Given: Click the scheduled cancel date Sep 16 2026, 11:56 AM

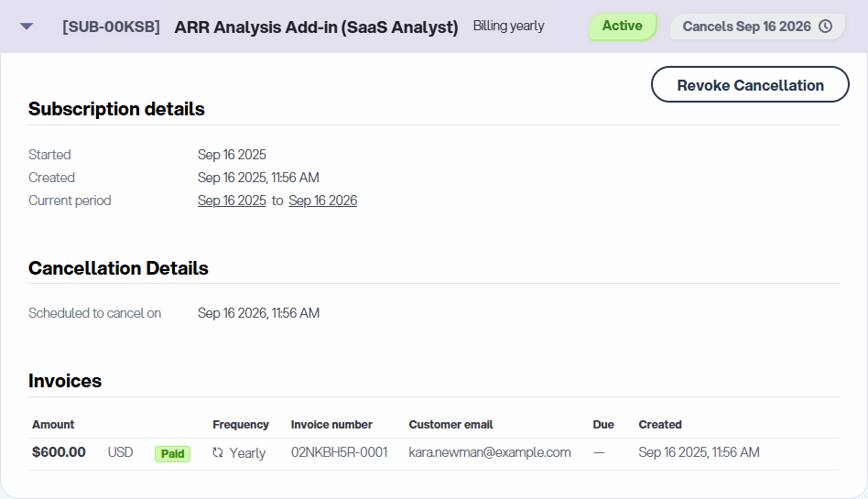Looking at the screenshot, I should pos(258,313).
